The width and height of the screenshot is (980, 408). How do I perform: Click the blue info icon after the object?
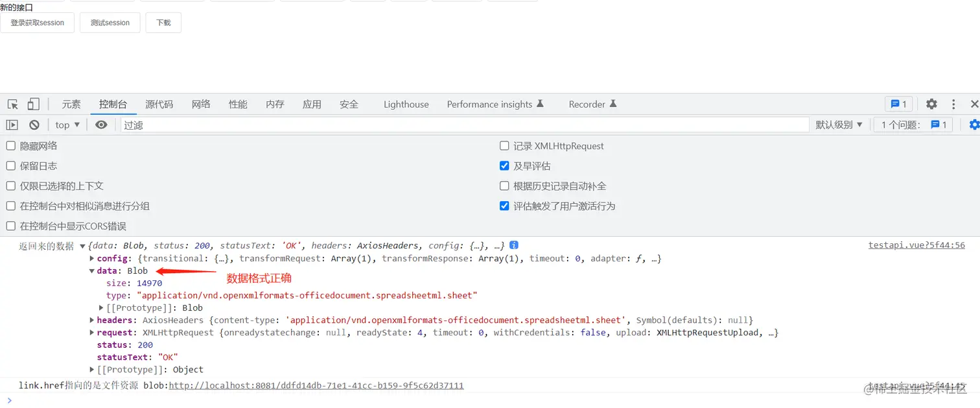(514, 245)
